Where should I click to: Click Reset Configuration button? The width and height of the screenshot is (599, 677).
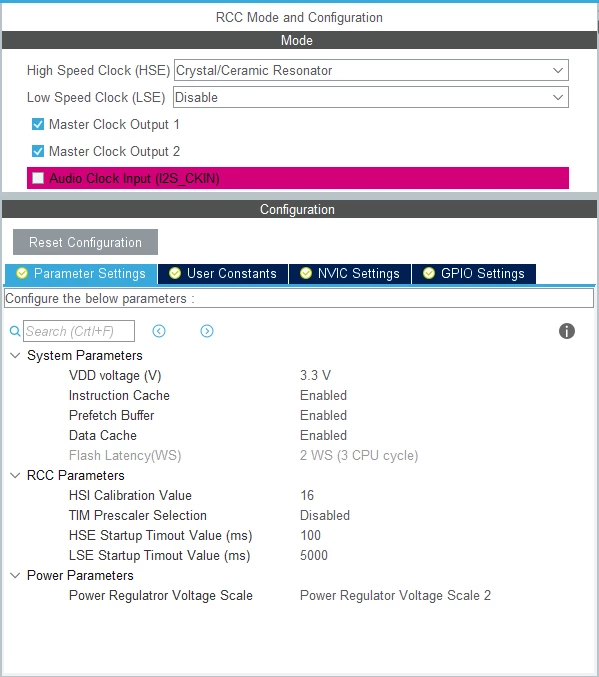[85, 242]
